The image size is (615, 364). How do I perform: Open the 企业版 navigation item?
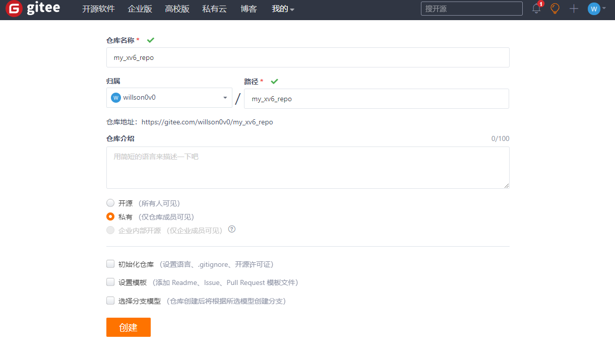click(140, 9)
